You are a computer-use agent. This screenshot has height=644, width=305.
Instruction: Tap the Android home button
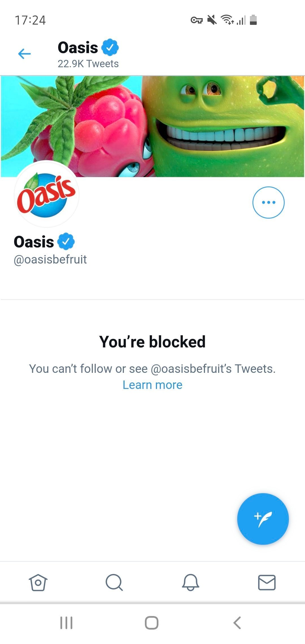(152, 623)
